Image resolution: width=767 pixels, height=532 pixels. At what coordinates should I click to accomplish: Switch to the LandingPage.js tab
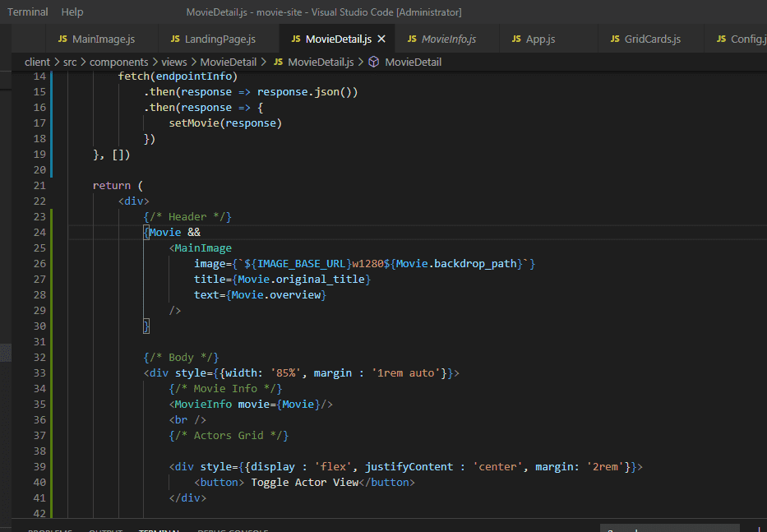pyautogui.click(x=219, y=39)
